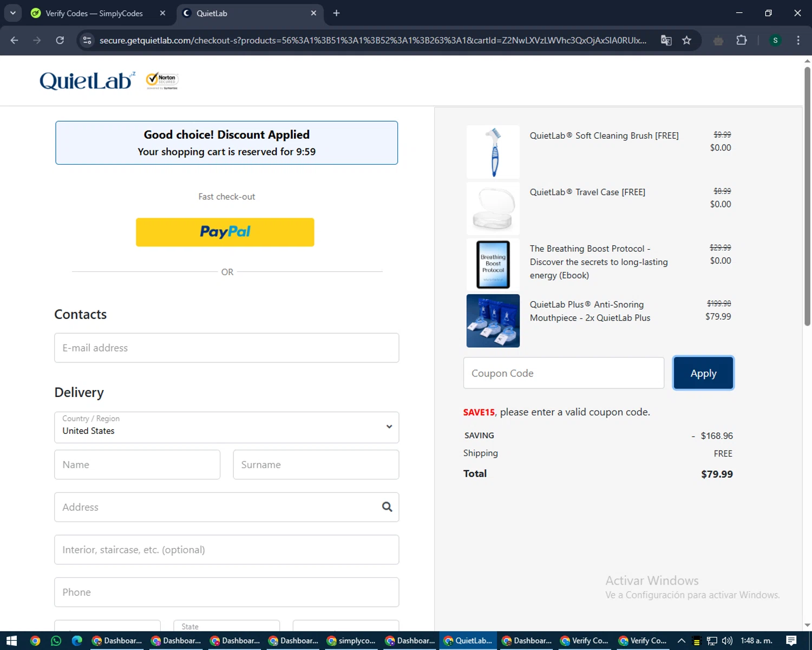Open the profile avatar labeled S
This screenshot has height=650, width=812.
(775, 40)
